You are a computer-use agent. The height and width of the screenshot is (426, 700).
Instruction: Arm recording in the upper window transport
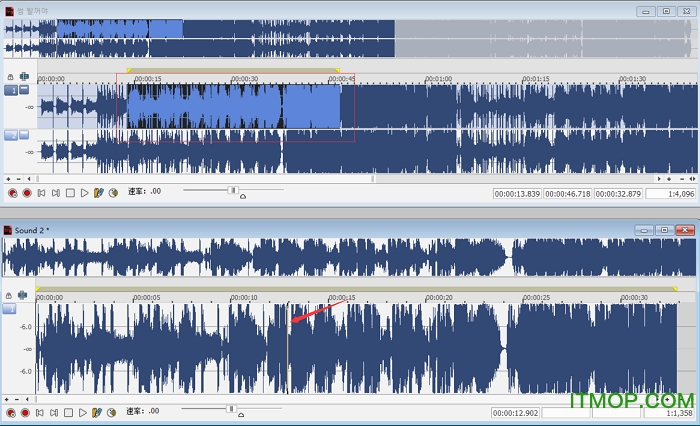(12, 193)
